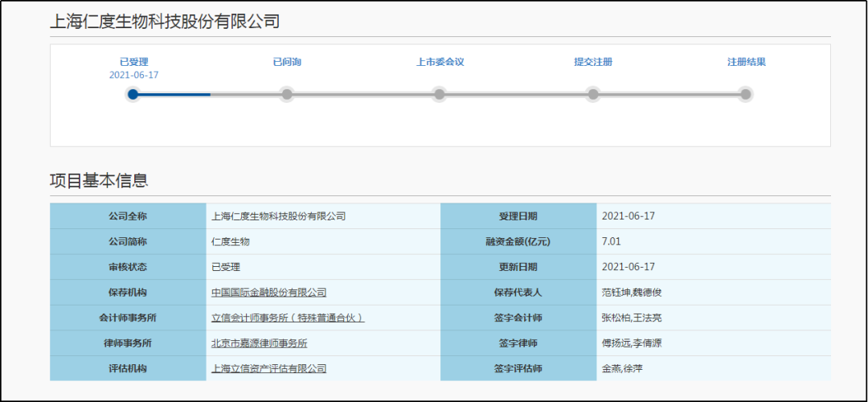Click the 2021-06-17 date under 已受理
Viewport: 868px width, 402px height.
[134, 75]
